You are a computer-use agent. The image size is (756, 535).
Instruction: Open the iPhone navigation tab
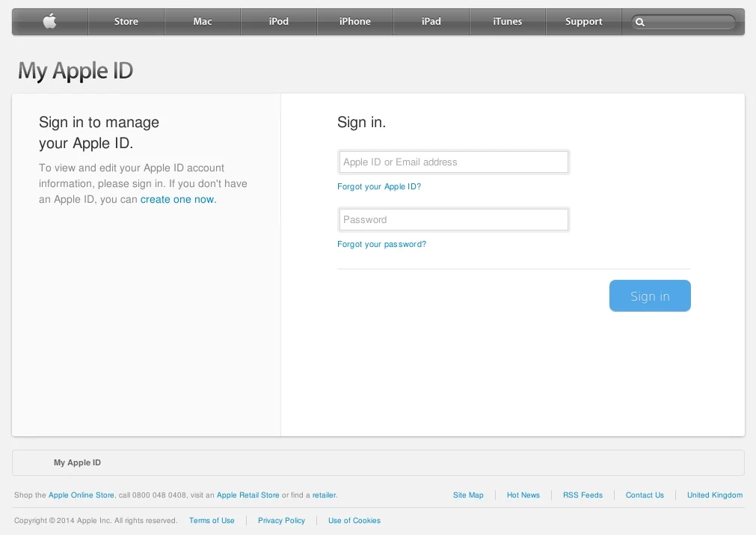(x=355, y=21)
